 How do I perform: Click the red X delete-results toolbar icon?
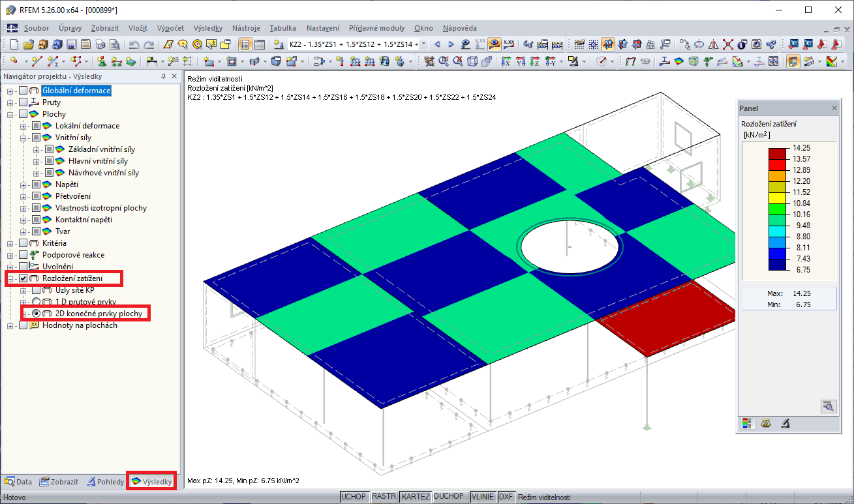coord(727,44)
